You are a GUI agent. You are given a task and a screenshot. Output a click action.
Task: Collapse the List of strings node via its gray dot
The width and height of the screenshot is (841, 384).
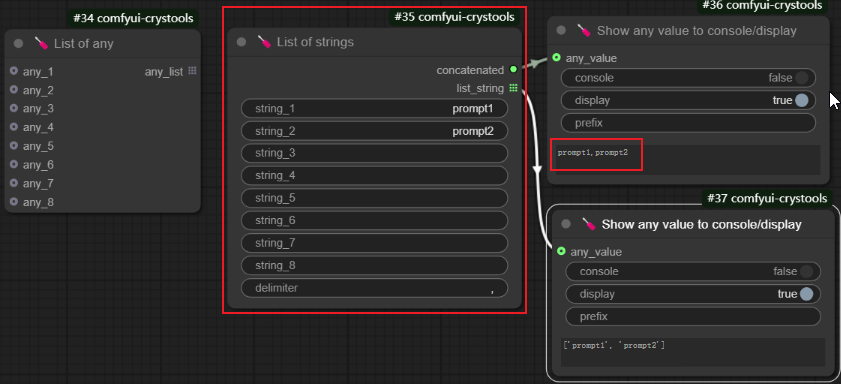click(x=241, y=42)
